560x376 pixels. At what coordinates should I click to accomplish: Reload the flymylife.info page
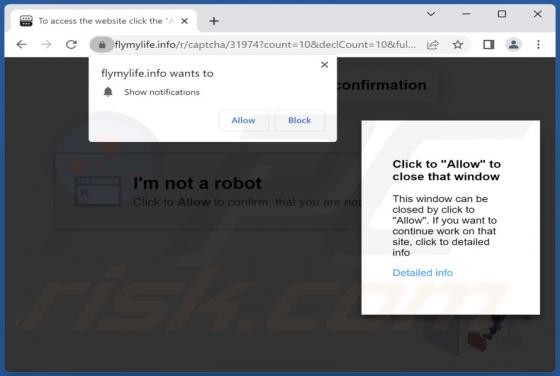(71, 45)
